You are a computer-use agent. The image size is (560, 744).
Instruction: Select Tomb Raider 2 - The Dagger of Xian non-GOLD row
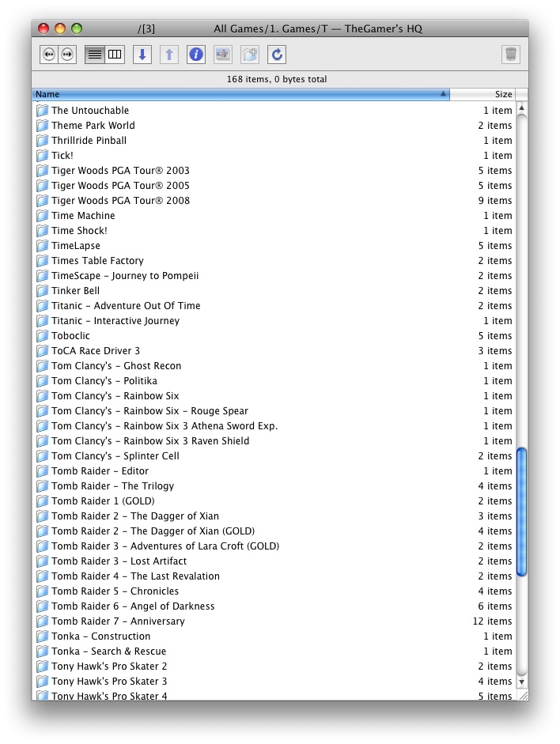(x=135, y=516)
